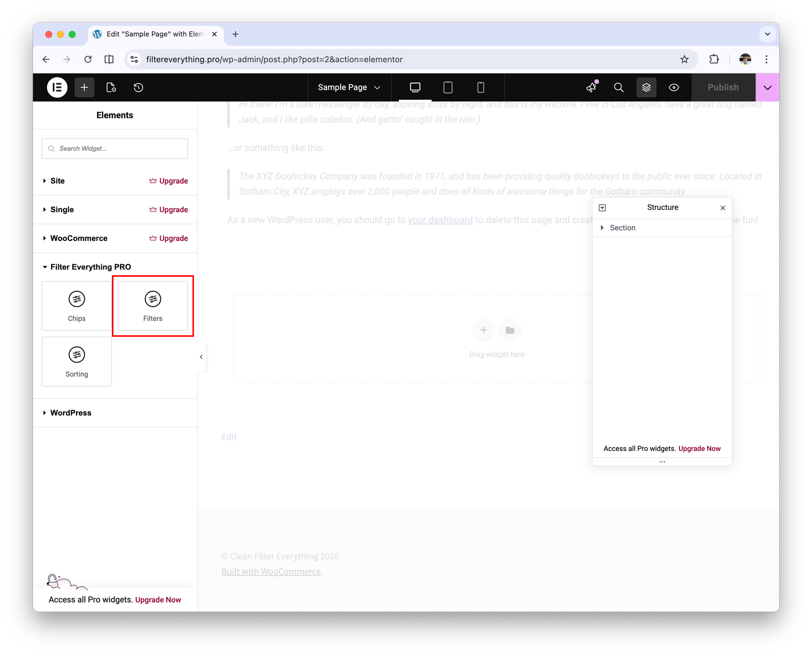
Task: Open Publish options dropdown arrow
Action: [767, 88]
